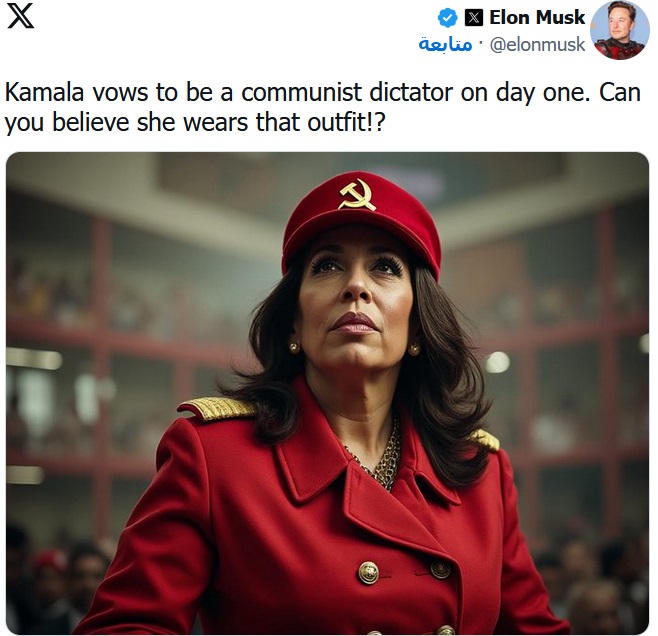Open the Elon Musk profile avatar

(x=619, y=31)
